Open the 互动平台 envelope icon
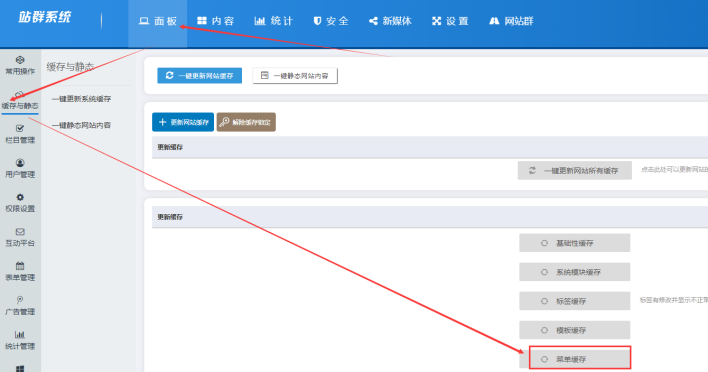The image size is (708, 372). pyautogui.click(x=20, y=232)
